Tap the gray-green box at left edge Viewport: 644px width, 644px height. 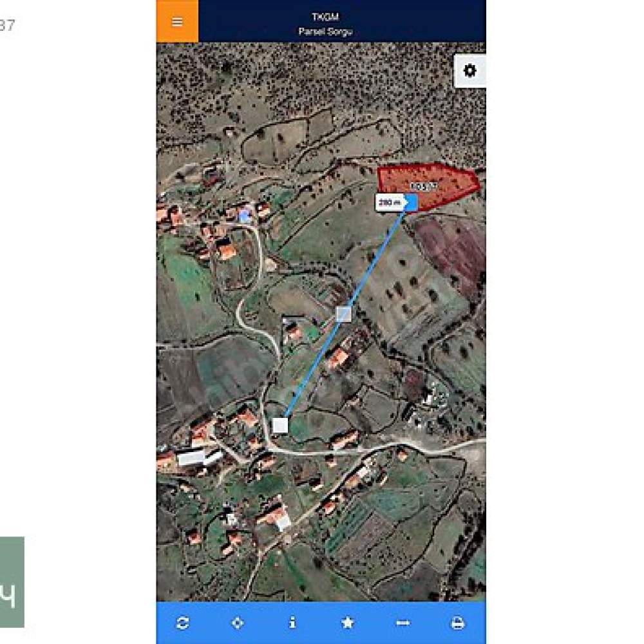click(12, 582)
